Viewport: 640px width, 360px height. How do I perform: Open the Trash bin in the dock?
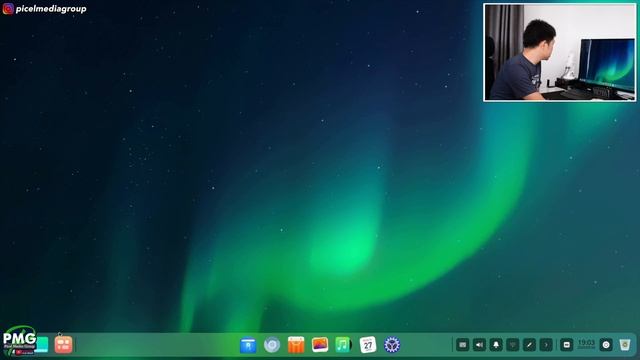624,345
